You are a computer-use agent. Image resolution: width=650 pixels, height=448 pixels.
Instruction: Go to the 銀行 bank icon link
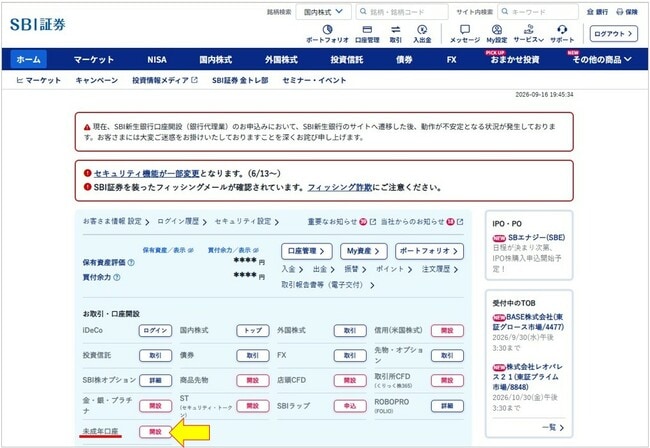597,12
